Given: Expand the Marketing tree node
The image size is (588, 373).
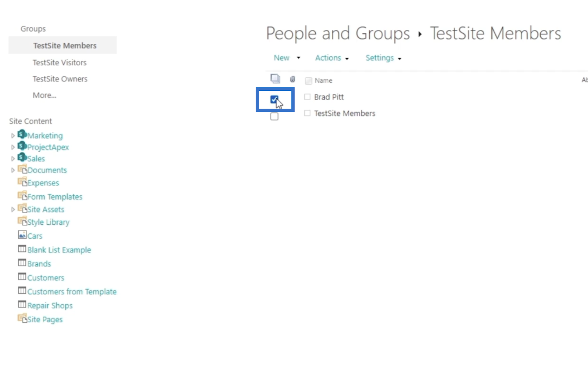Looking at the screenshot, I should click(x=13, y=136).
